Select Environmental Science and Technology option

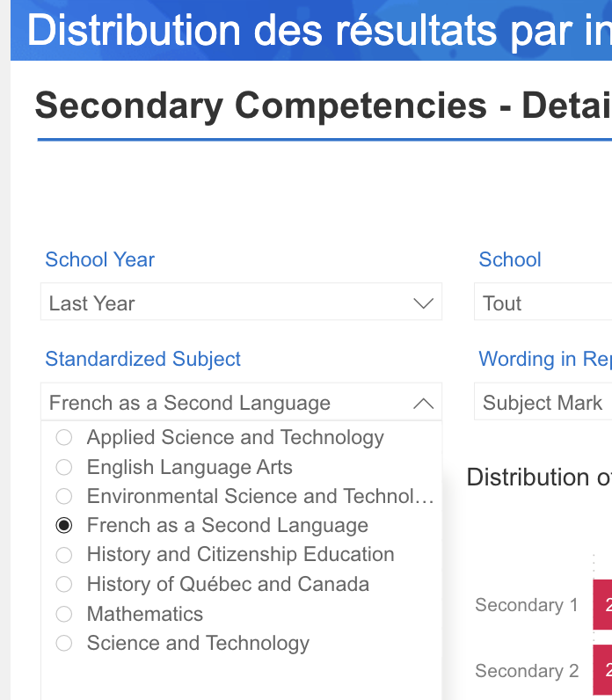64,496
